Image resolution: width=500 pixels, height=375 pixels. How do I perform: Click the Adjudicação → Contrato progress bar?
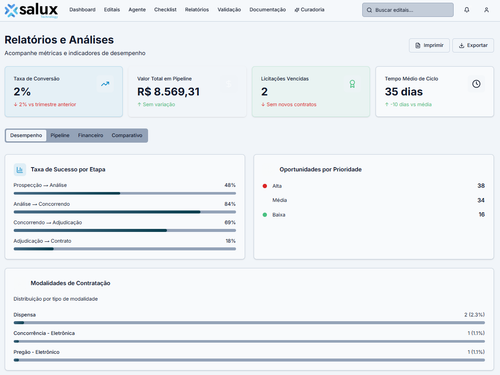[125, 249]
